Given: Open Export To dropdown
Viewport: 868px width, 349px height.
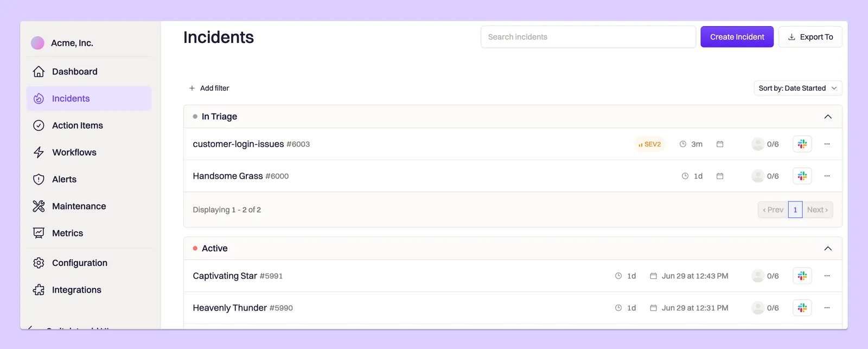Looking at the screenshot, I should (x=810, y=37).
